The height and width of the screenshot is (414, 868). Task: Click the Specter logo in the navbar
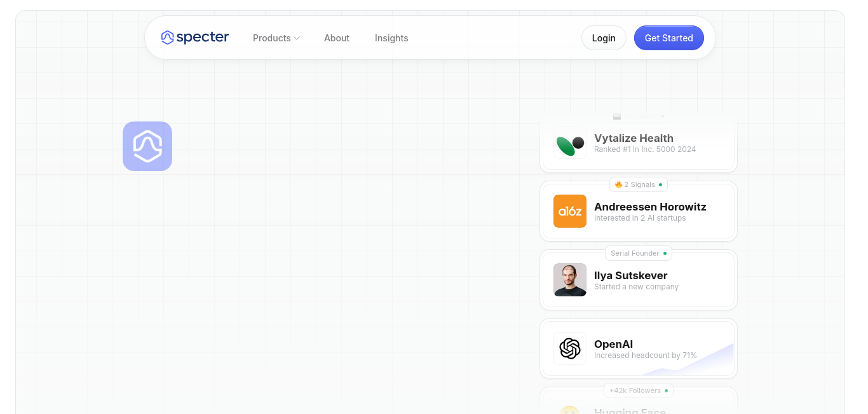pos(195,38)
